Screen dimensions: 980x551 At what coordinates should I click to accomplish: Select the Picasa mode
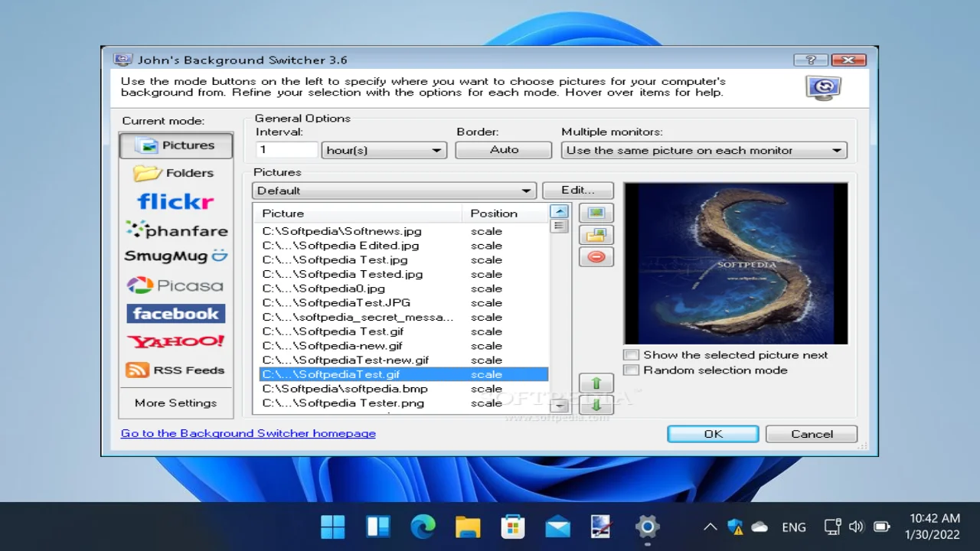[x=176, y=285]
